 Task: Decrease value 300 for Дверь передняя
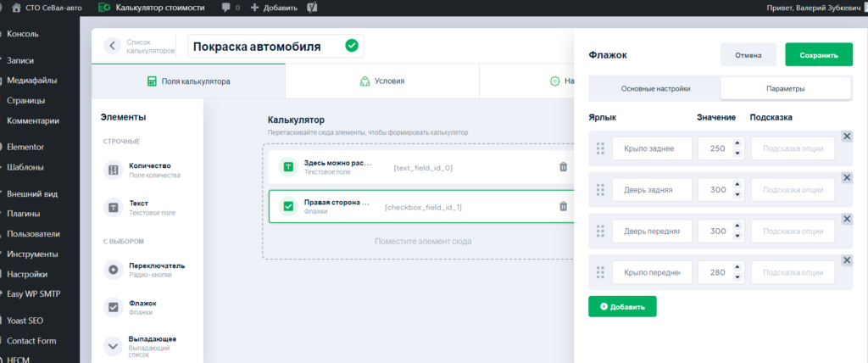tap(737, 236)
